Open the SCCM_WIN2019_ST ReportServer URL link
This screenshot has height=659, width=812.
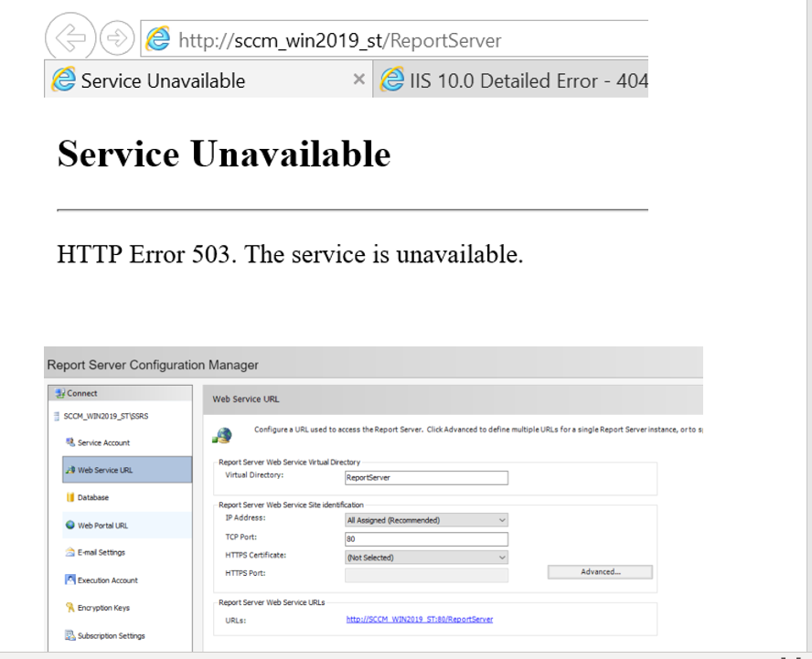tap(422, 619)
